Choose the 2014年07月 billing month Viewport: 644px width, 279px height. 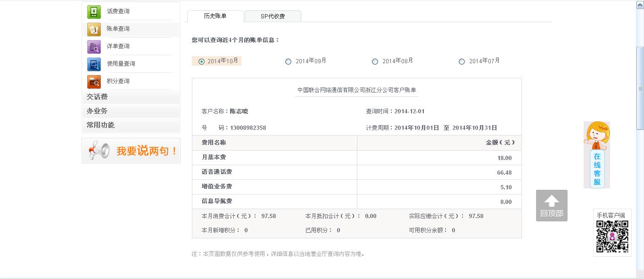click(x=462, y=61)
